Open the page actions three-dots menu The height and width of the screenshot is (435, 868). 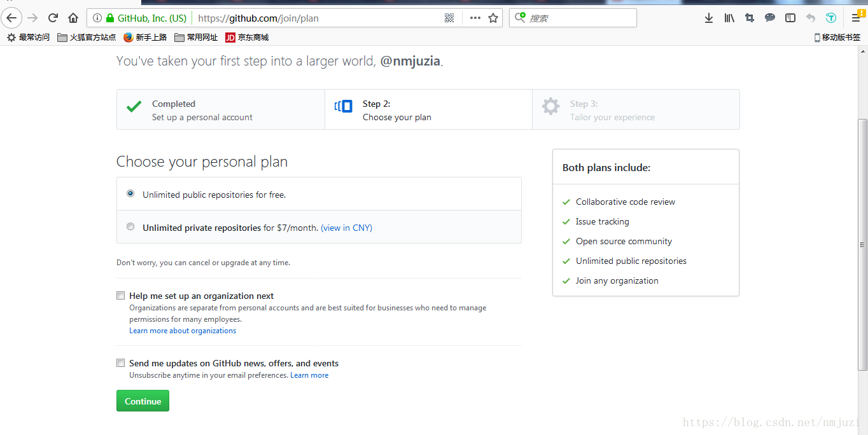(x=475, y=18)
